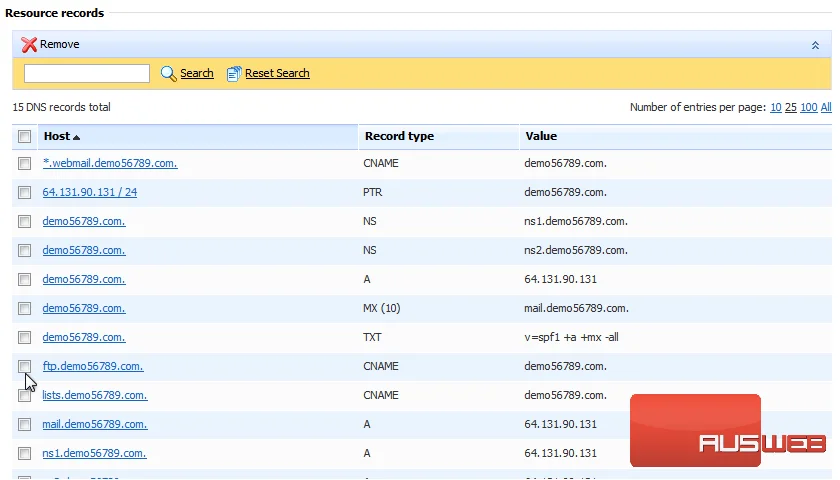The height and width of the screenshot is (480, 840).
Task: Check the demo56789.com. A record checkbox
Action: tap(25, 279)
